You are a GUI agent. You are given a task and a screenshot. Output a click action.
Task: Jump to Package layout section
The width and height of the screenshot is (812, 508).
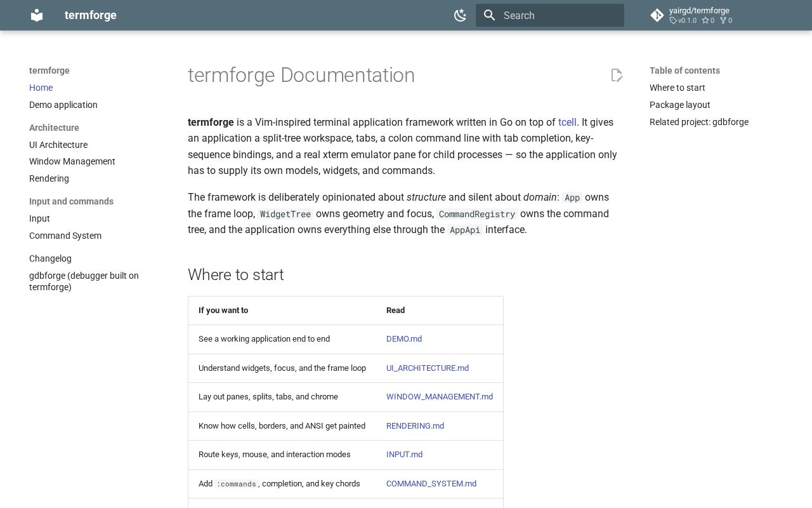(680, 105)
